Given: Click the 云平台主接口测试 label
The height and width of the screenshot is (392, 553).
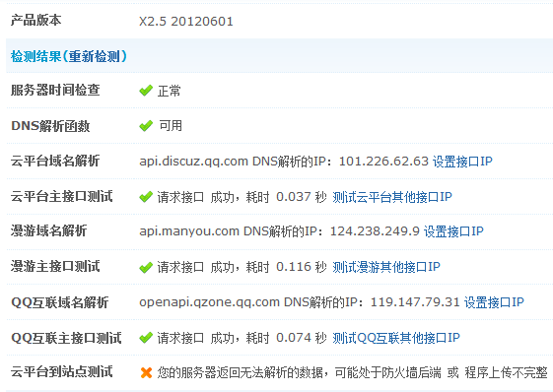Looking at the screenshot, I should click(62, 196).
